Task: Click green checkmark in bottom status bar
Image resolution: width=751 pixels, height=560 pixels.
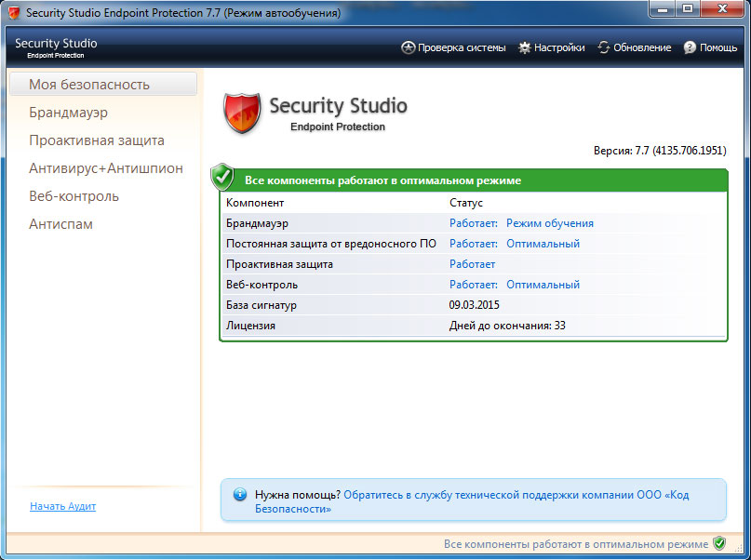Action: click(718, 543)
